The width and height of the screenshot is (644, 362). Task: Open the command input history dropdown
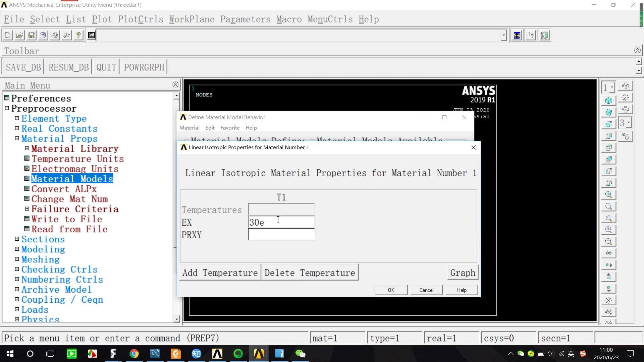click(503, 35)
